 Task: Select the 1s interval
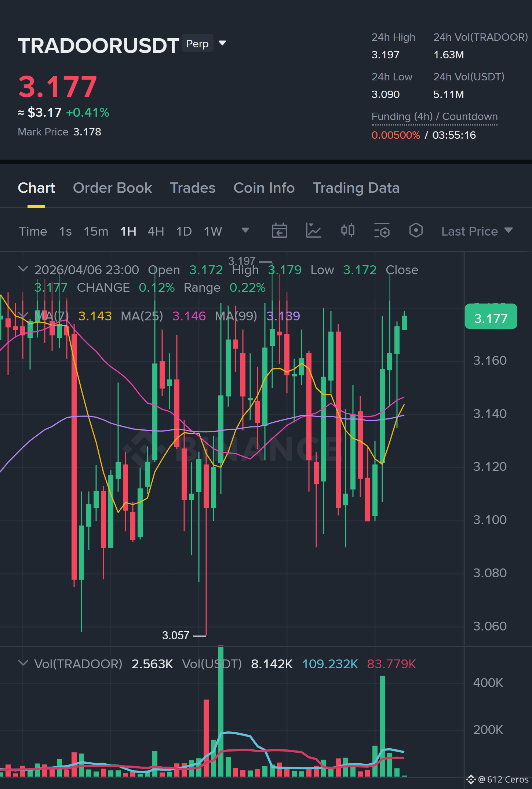tap(65, 231)
